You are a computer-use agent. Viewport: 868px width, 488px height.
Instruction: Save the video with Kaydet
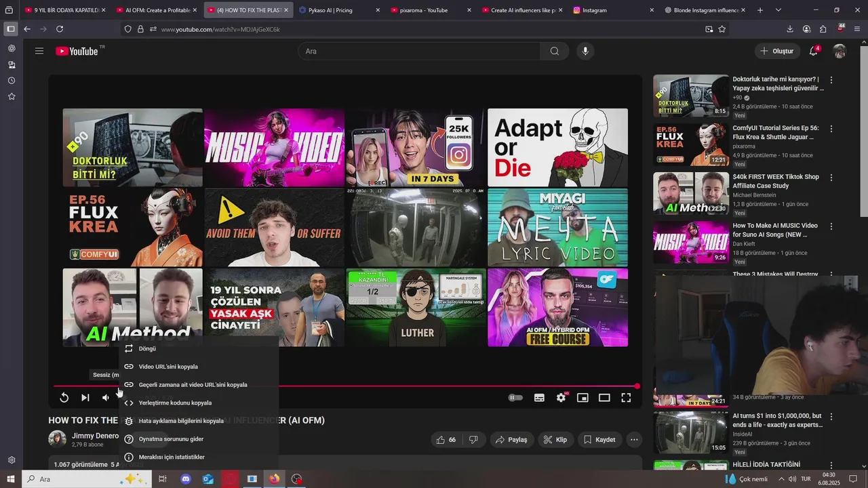click(x=599, y=440)
